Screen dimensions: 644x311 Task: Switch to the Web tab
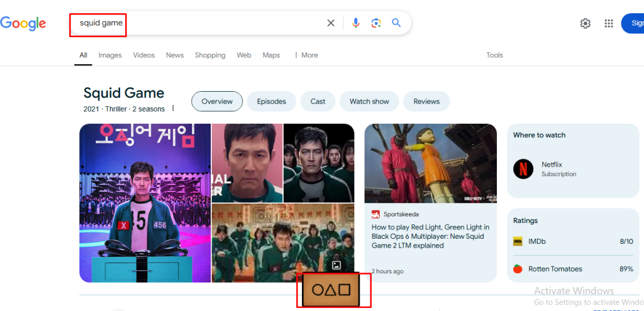click(244, 55)
